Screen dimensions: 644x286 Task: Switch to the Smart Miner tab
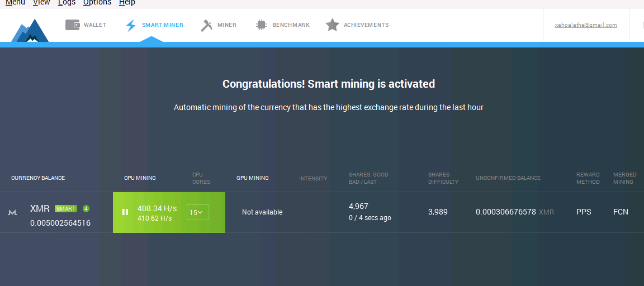(x=154, y=25)
